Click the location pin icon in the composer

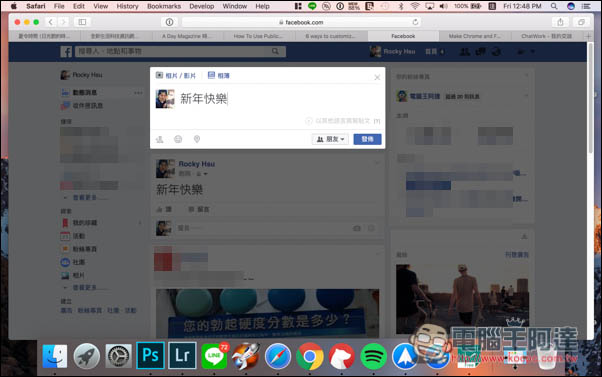pos(197,139)
